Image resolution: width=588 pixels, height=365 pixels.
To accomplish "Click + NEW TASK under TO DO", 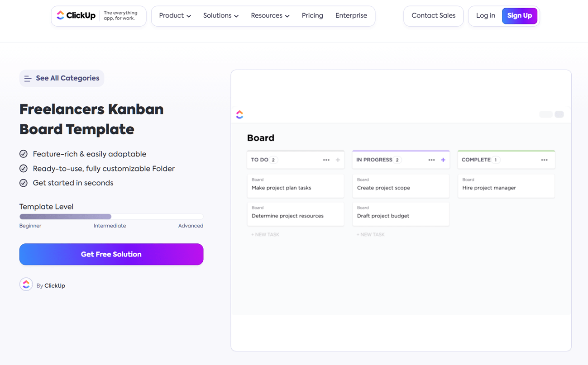I will point(265,235).
